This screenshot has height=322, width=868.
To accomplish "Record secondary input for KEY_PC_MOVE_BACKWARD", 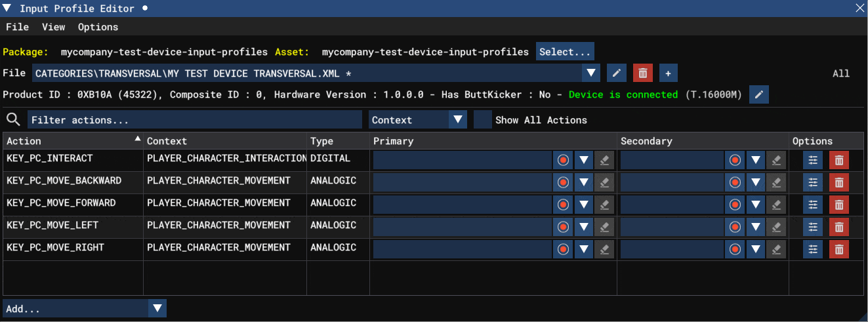I will 735,182.
